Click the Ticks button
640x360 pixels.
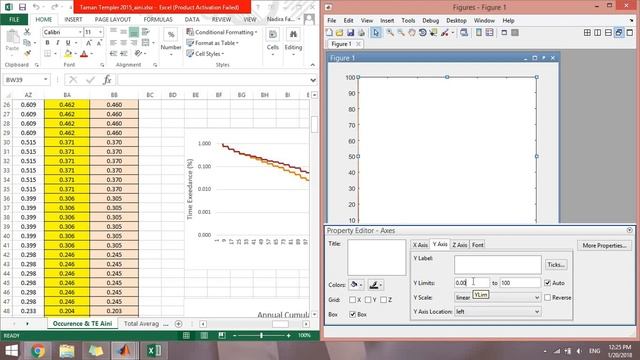coord(556,265)
